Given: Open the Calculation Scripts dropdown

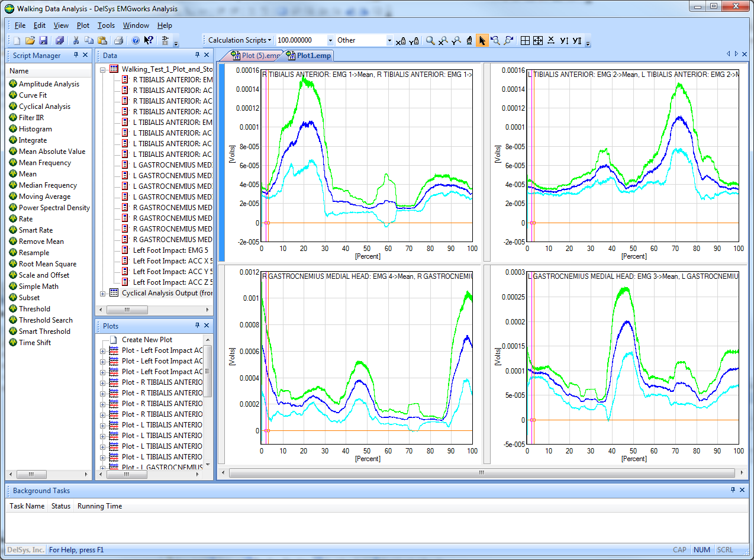Looking at the screenshot, I should point(239,40).
